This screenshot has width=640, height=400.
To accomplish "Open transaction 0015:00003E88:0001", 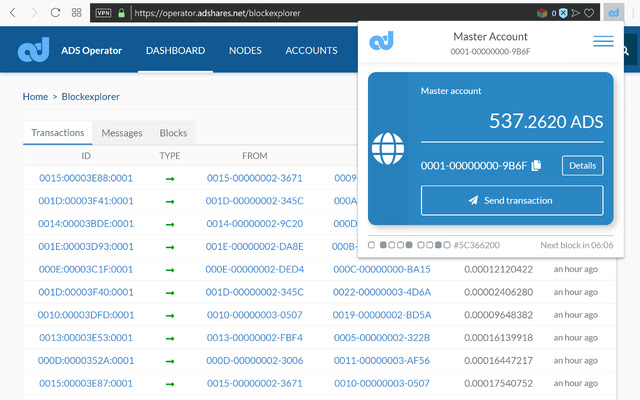I will 86,178.
